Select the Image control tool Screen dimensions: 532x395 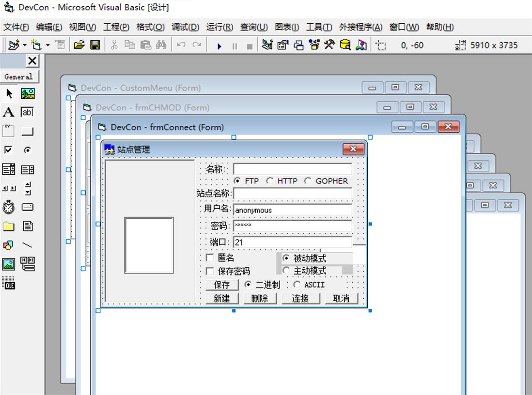pos(9,264)
